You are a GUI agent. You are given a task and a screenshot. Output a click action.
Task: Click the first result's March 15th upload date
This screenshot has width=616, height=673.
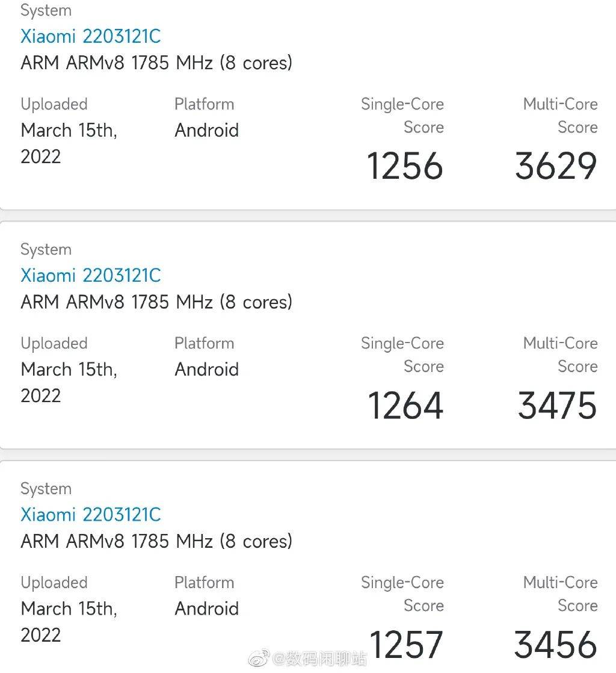pyautogui.click(x=69, y=143)
